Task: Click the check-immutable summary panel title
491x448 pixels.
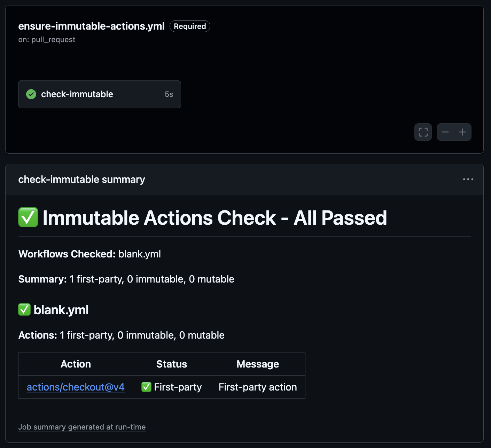Action: (x=81, y=179)
